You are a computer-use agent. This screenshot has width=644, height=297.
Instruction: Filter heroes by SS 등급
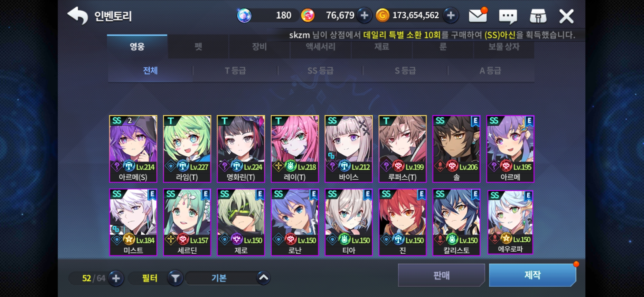[320, 71]
